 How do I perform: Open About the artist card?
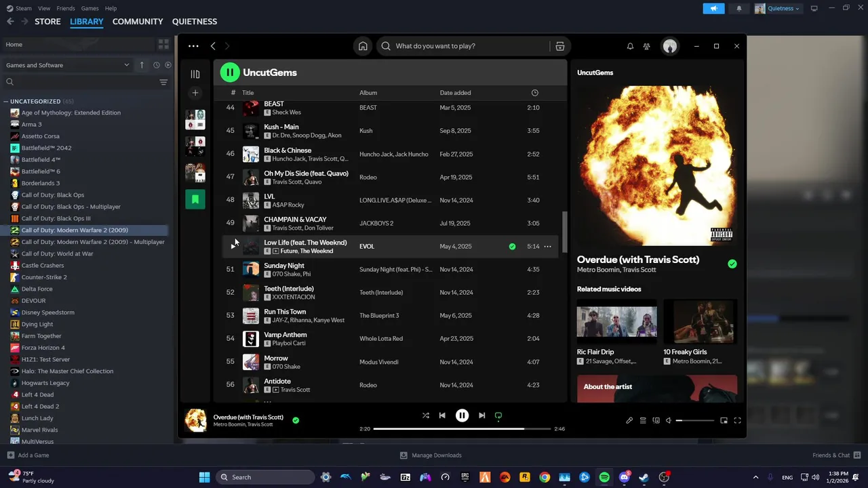tap(657, 389)
